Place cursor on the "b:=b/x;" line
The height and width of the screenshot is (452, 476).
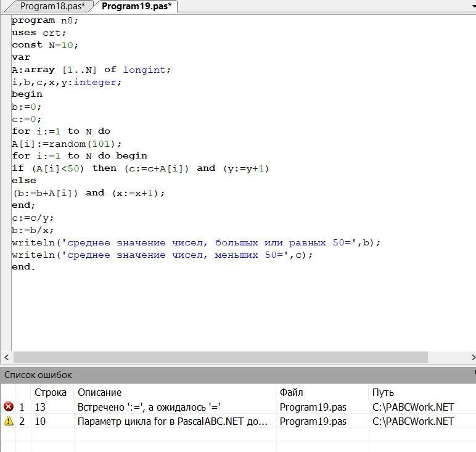pos(33,230)
